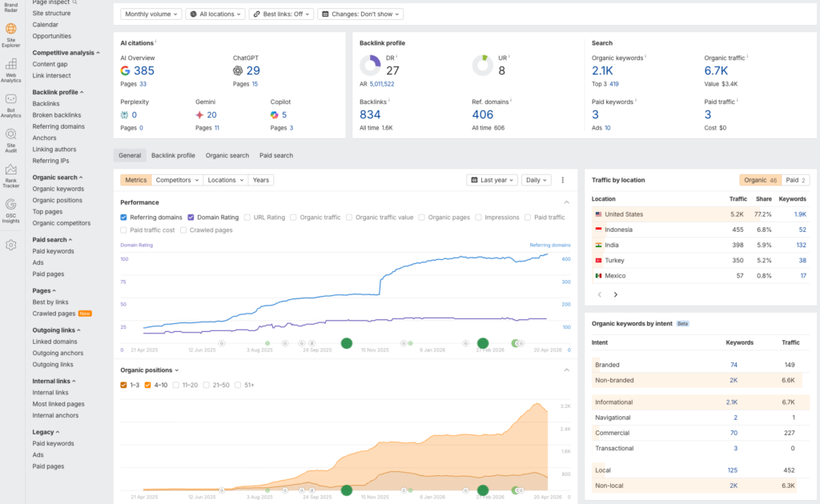Open Referring domains in the sidebar
Viewport: 820px width, 504px height.
pos(58,126)
